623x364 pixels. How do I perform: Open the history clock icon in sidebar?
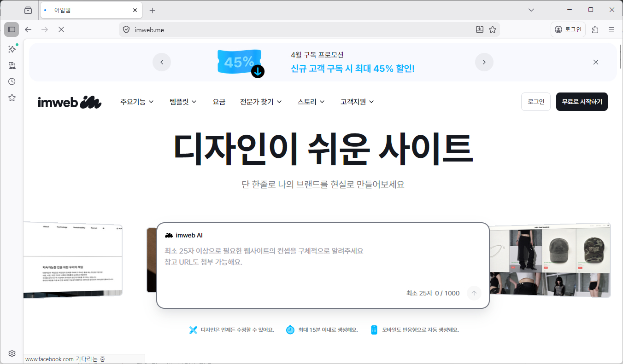pyautogui.click(x=12, y=81)
